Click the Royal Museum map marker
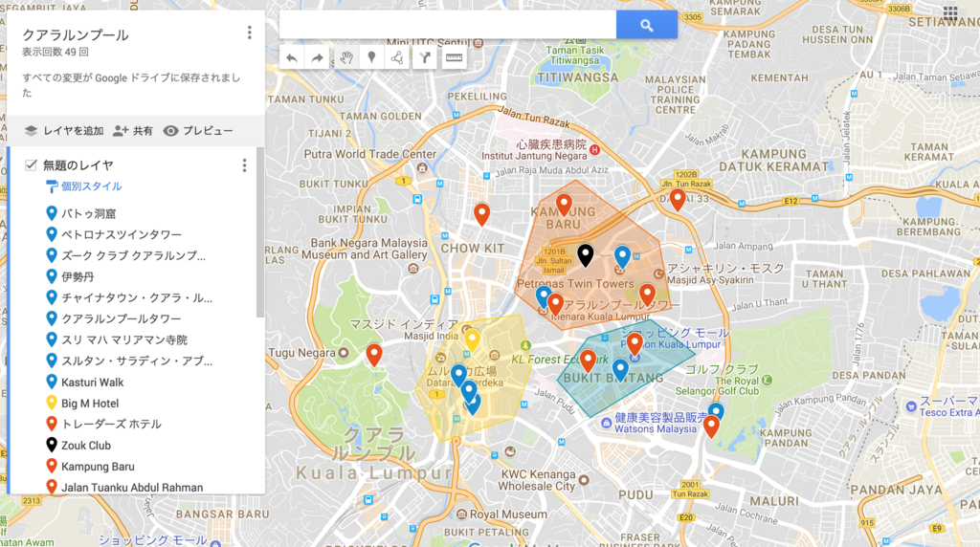This screenshot has height=547, width=980. coord(461,514)
